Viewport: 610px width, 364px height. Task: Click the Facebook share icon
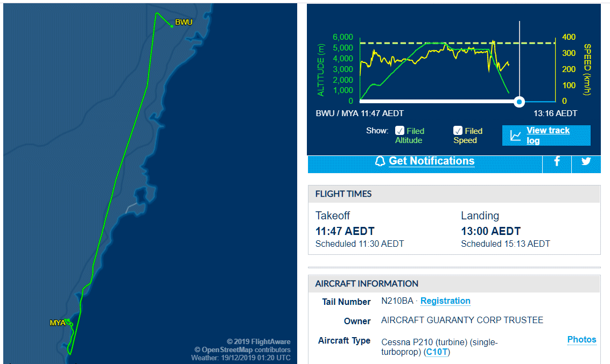[x=557, y=161]
